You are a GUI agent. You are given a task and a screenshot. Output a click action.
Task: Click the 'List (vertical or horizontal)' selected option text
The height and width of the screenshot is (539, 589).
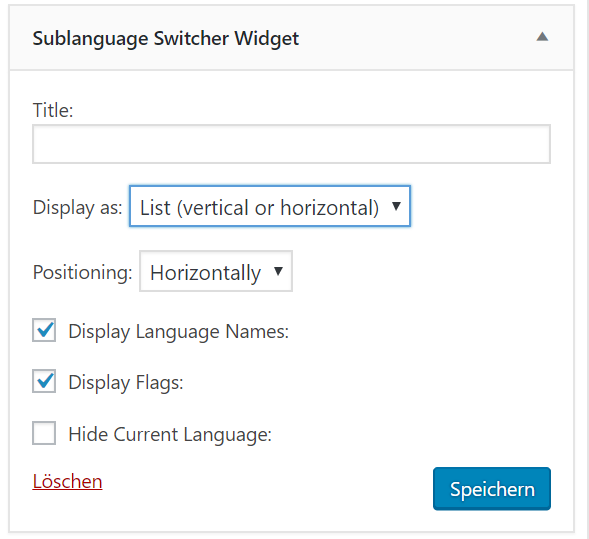pyautogui.click(x=259, y=208)
